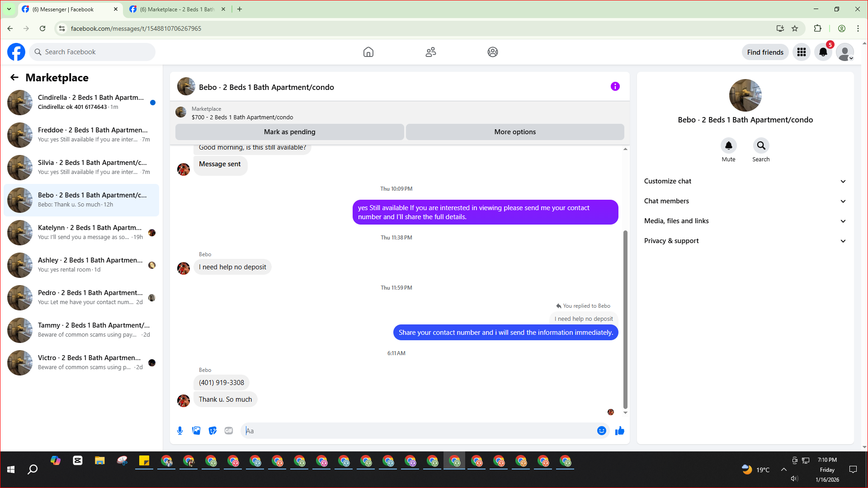This screenshot has height=488, width=868.
Task: Click the voice clip microphone icon
Action: (x=180, y=431)
